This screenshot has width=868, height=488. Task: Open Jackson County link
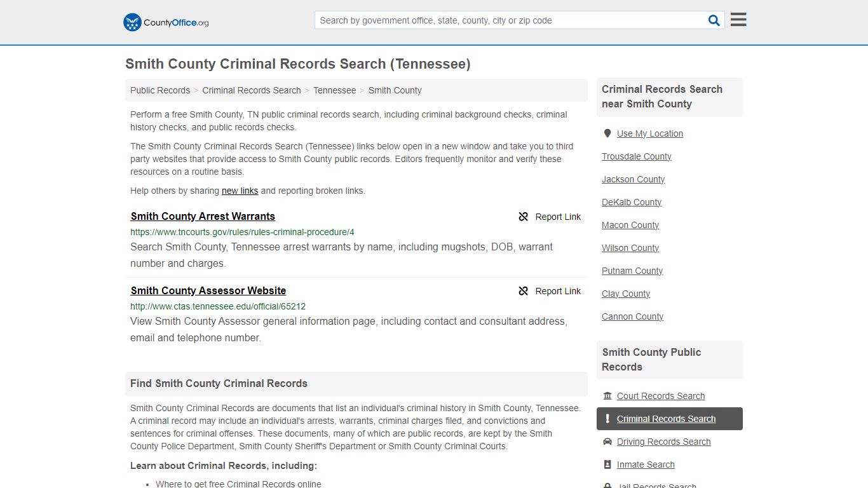coord(634,179)
